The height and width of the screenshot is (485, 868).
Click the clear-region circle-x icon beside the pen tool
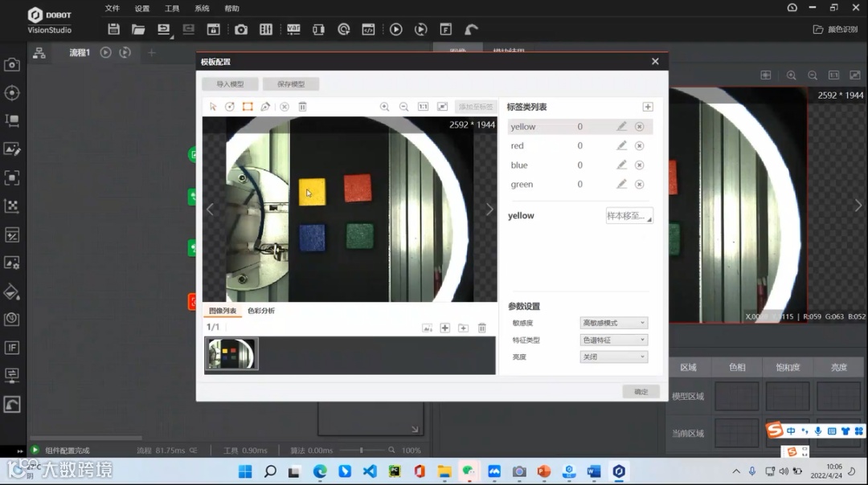(285, 107)
